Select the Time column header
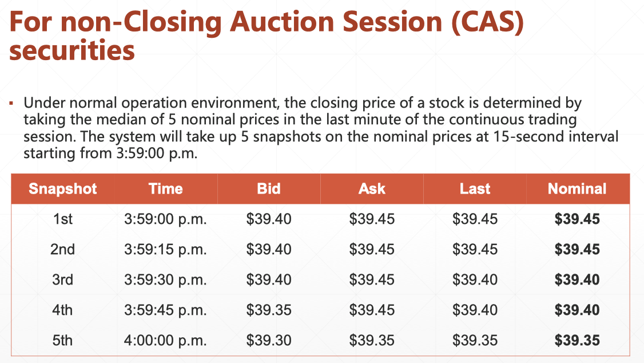 pos(165,189)
